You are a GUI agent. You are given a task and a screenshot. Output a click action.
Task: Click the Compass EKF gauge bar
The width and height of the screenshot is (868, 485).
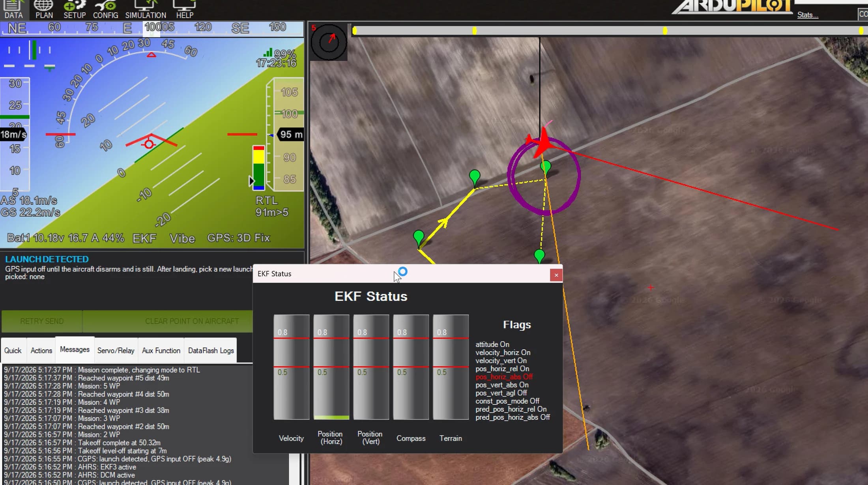(411, 367)
